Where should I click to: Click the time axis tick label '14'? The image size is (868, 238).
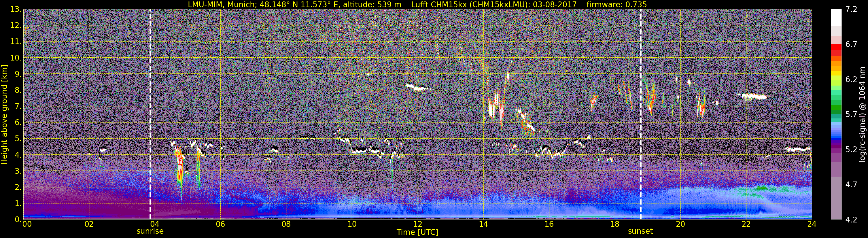483,224
